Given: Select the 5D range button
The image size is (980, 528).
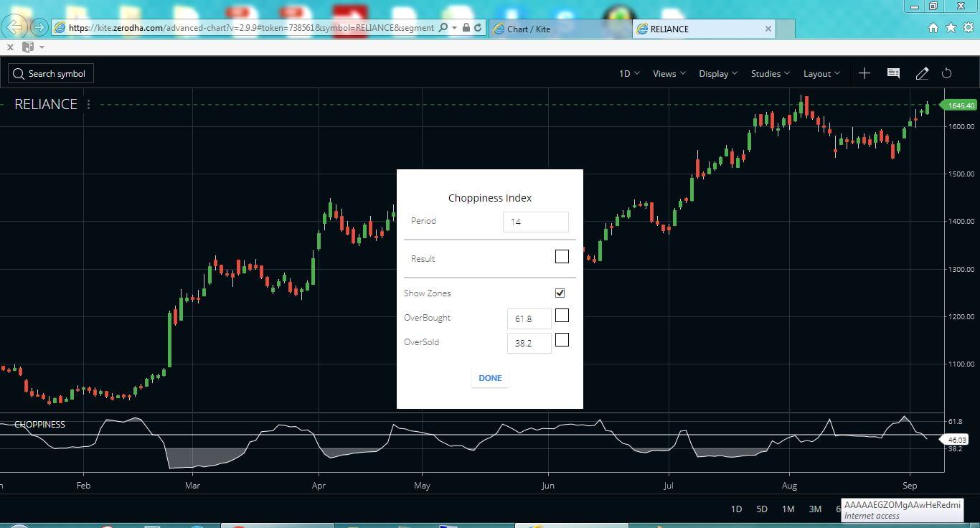Looking at the screenshot, I should click(762, 509).
